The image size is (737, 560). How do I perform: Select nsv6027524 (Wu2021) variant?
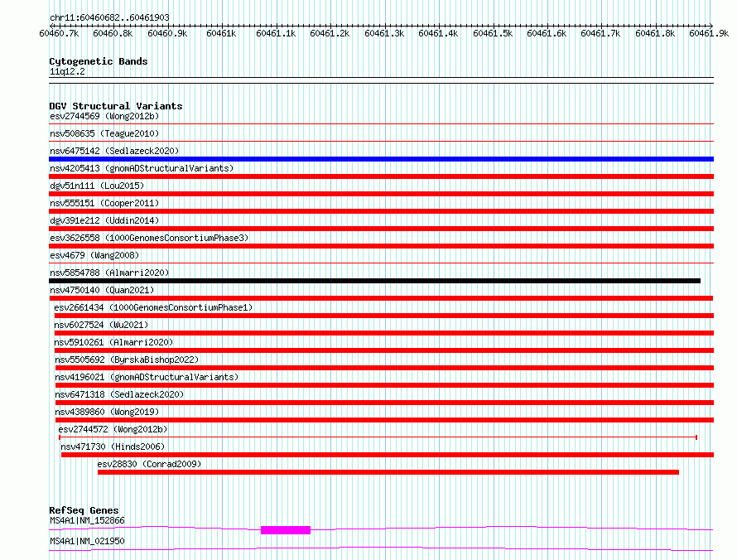101,325
